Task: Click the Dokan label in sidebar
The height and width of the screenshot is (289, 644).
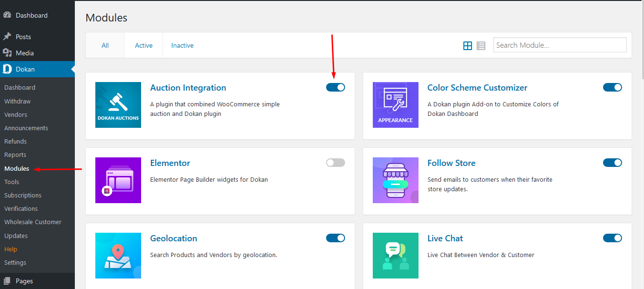Action: pyautogui.click(x=25, y=69)
